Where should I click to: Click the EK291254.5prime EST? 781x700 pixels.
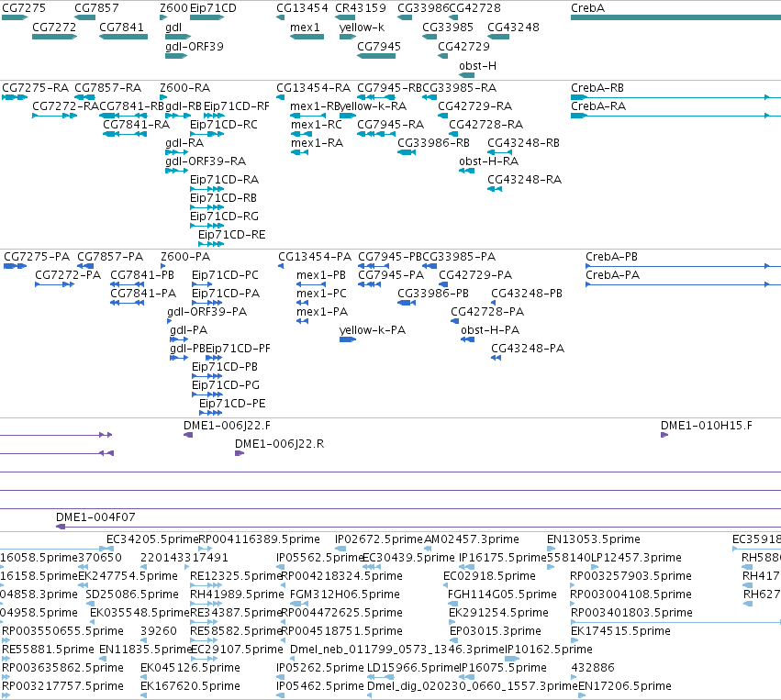pyautogui.click(x=453, y=622)
